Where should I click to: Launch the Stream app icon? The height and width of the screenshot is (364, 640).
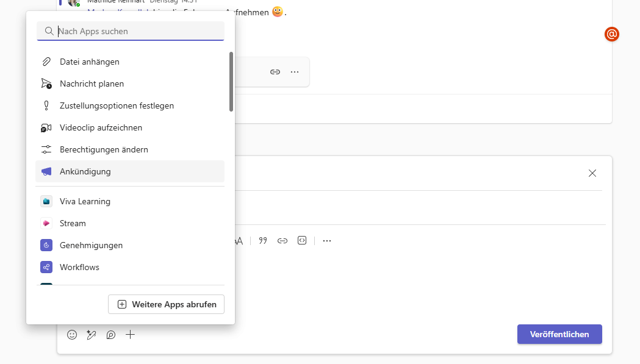[46, 223]
